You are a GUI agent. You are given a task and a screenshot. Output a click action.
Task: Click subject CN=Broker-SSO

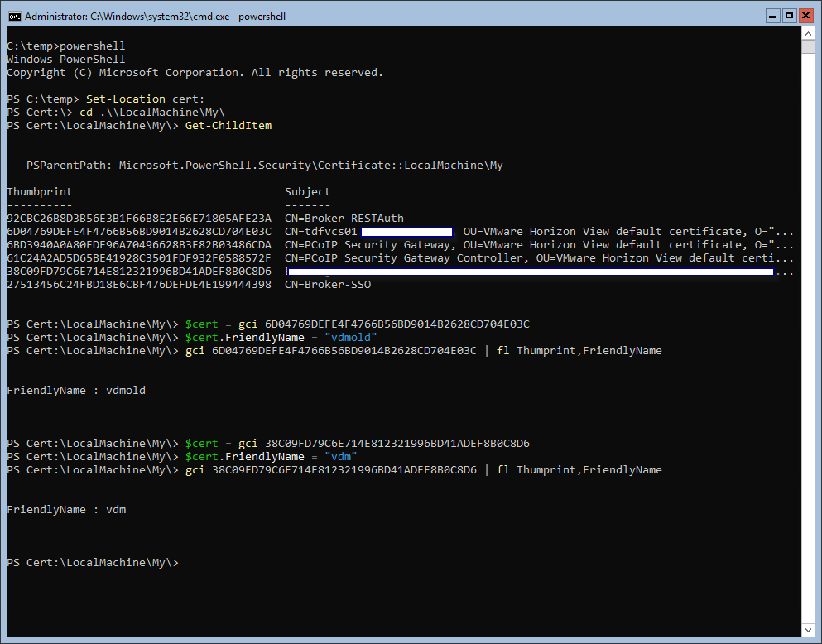[x=328, y=285]
